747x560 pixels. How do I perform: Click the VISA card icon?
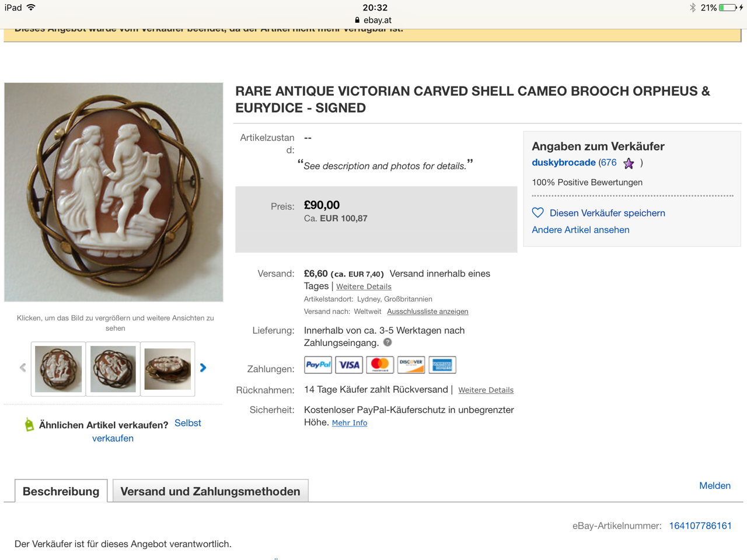(349, 365)
